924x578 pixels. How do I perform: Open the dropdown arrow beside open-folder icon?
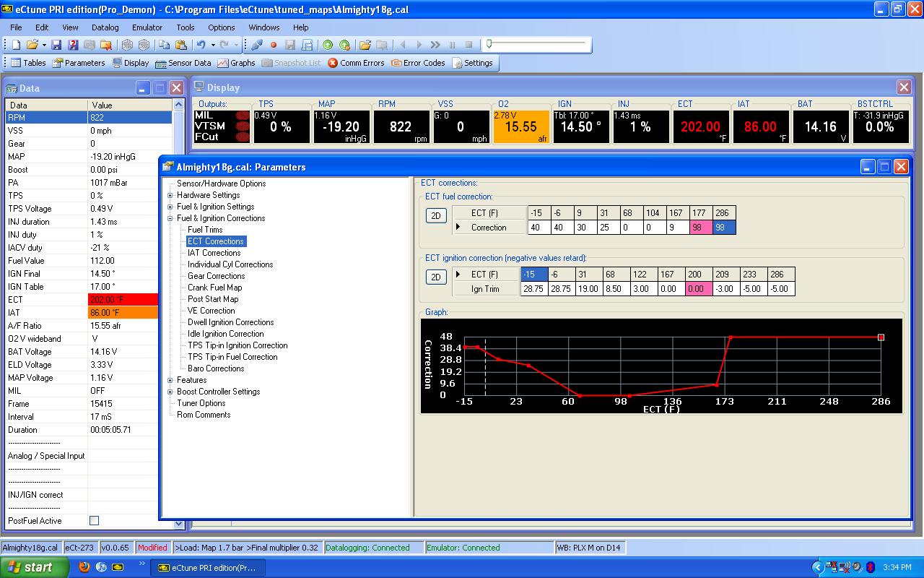[x=44, y=45]
